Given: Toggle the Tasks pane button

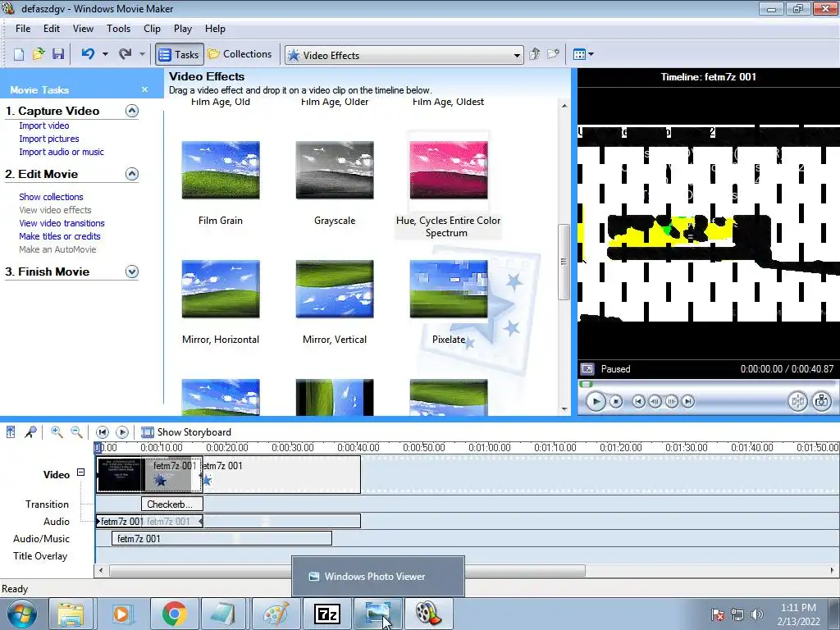Looking at the screenshot, I should click(x=180, y=55).
